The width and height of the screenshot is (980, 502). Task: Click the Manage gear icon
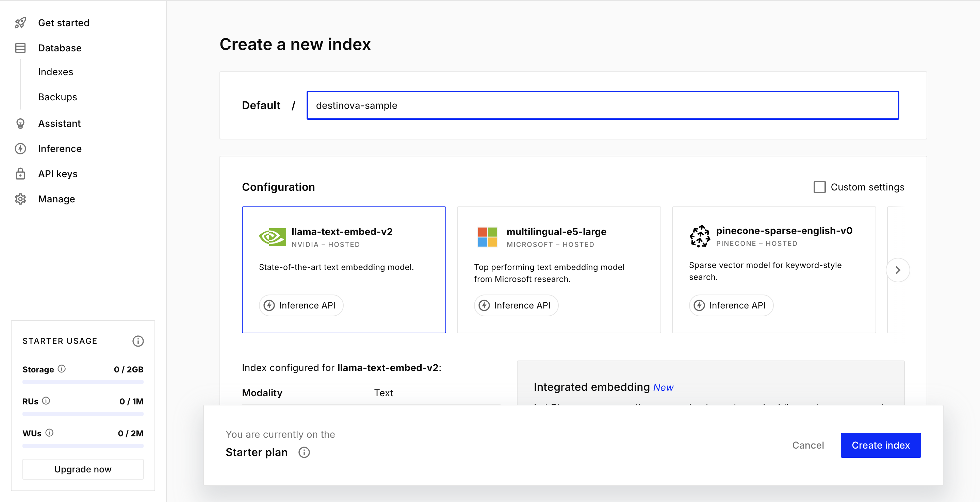[x=20, y=199]
